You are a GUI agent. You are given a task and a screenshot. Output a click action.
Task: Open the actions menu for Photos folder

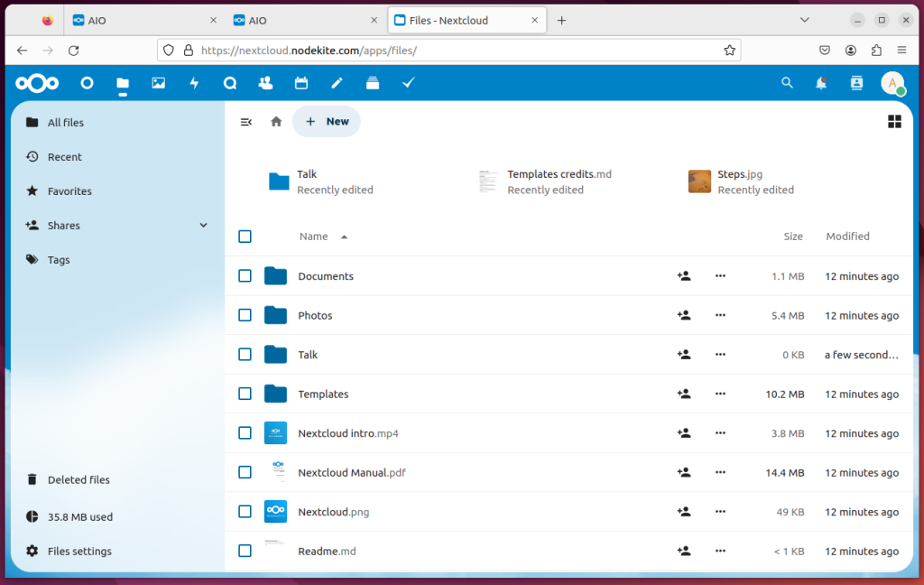click(x=720, y=315)
